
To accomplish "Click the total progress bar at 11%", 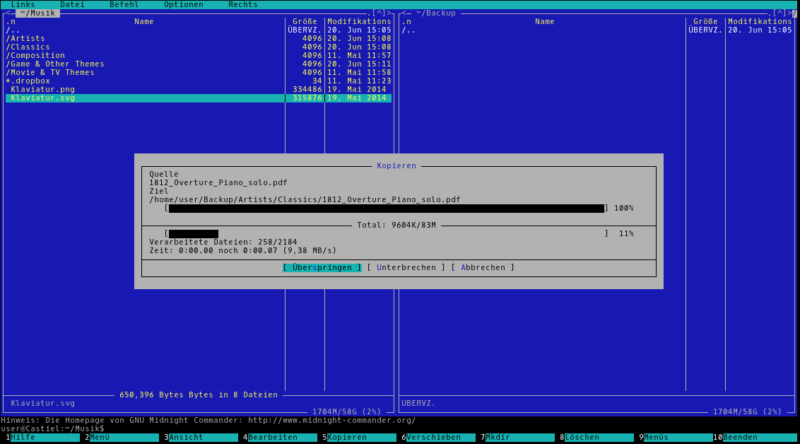I will pos(386,233).
